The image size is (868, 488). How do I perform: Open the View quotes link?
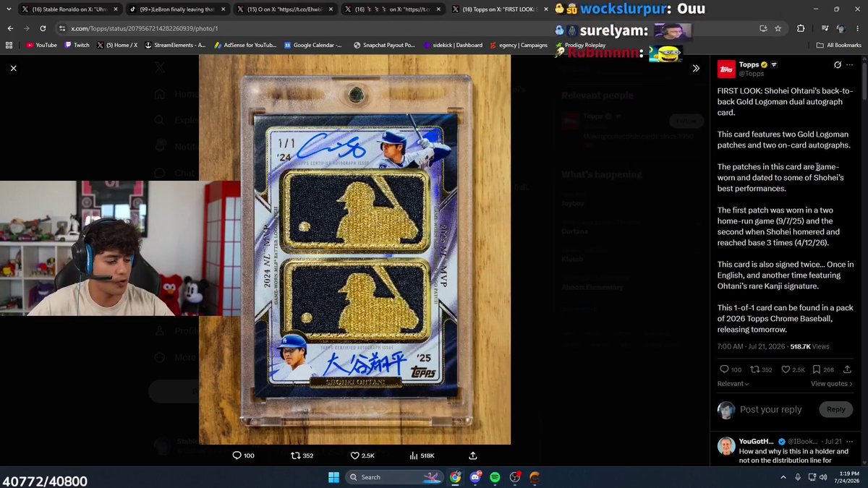(831, 384)
